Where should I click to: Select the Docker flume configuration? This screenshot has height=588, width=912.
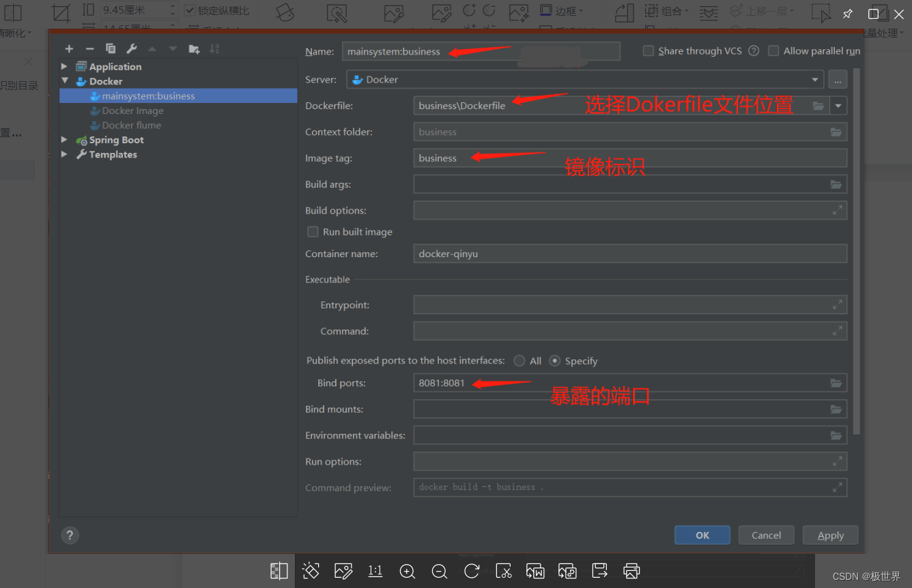tap(131, 126)
